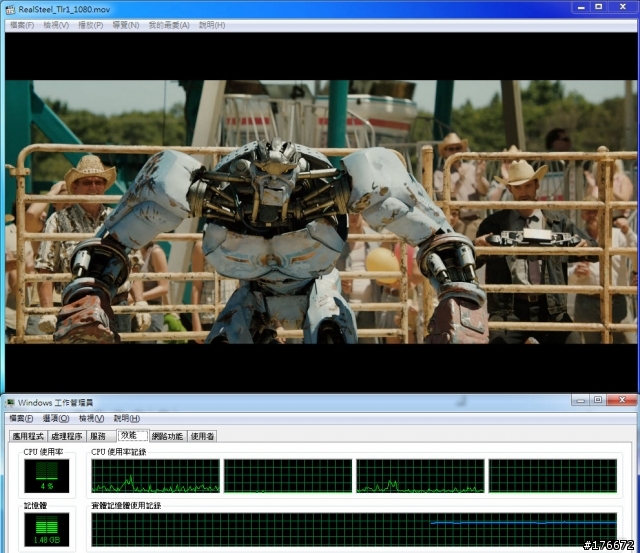
Task: Minimize the RealSteel_Tlr1_1080.mov player window
Action: pos(581,7)
